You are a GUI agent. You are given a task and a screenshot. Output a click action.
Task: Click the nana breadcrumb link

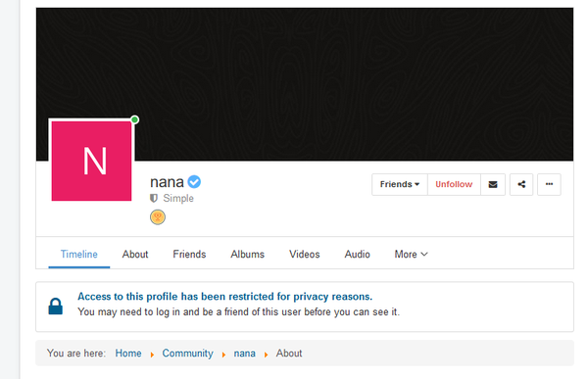[x=244, y=354]
